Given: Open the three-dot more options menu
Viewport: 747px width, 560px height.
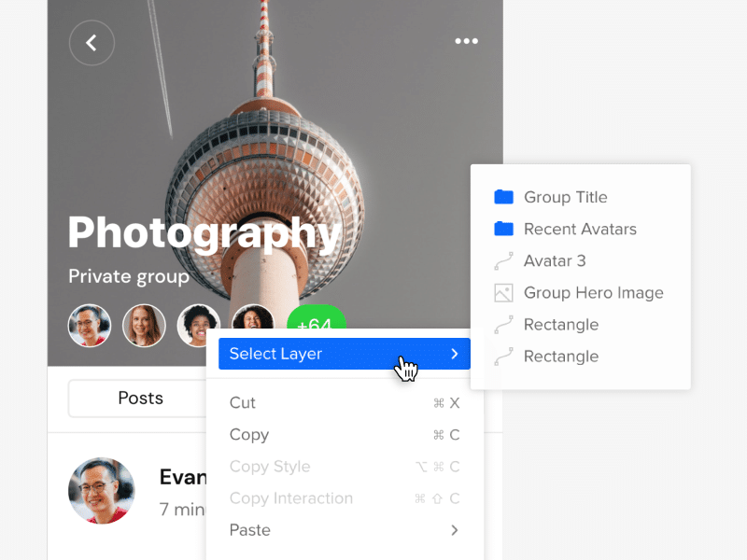Looking at the screenshot, I should (x=466, y=41).
